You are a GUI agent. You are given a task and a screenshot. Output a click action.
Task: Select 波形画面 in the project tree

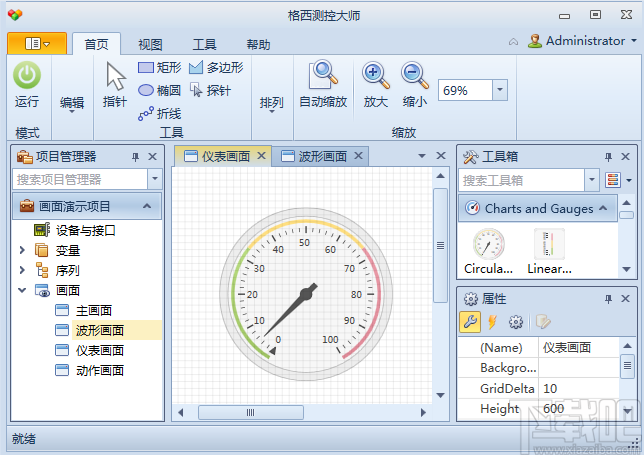tap(100, 330)
